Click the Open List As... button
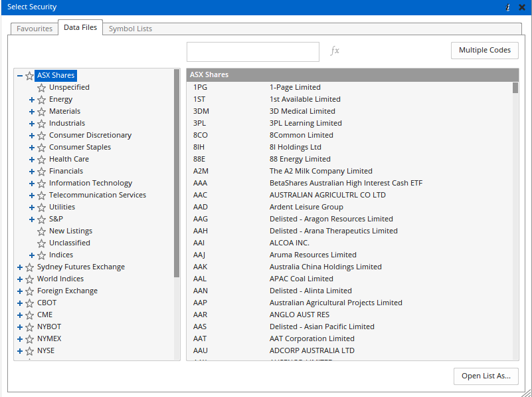Image resolution: width=532 pixels, height=397 pixels. 486,376
